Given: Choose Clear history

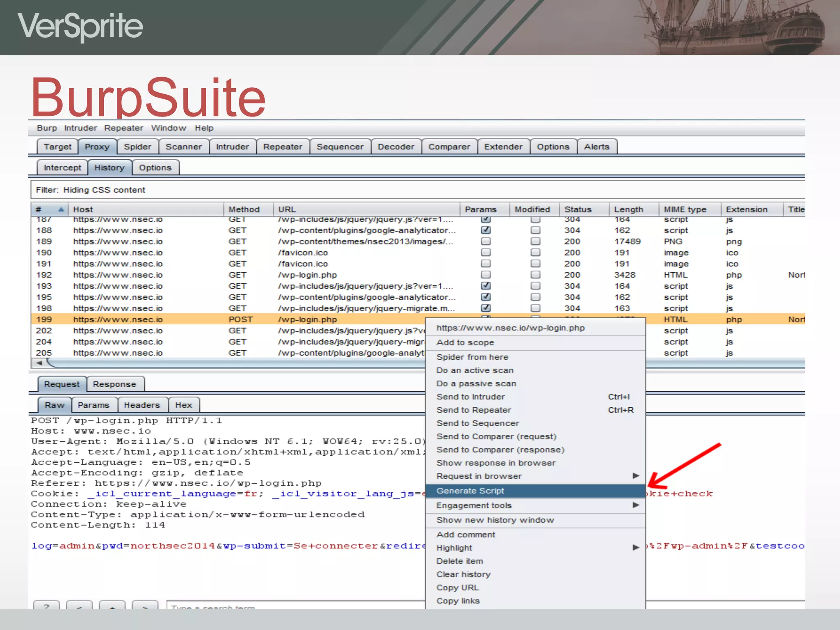Looking at the screenshot, I should click(535, 574).
